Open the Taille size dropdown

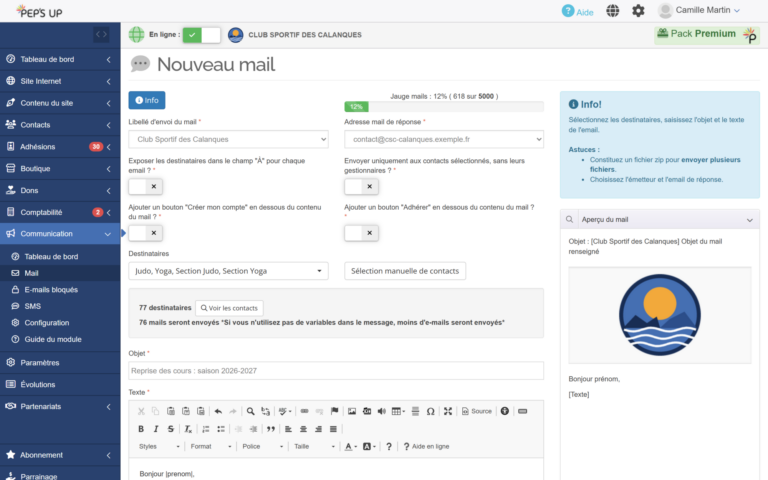314,446
